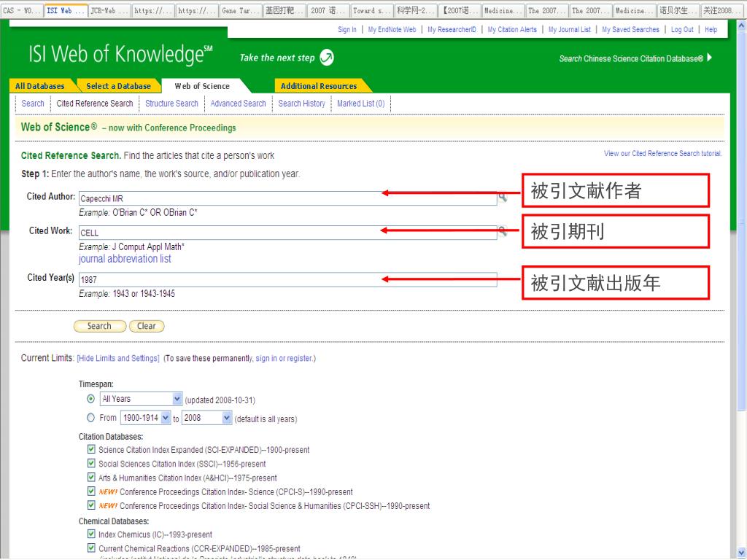Screen dimensions: 747x560
Task: Click the Clear button
Action: tap(147, 326)
